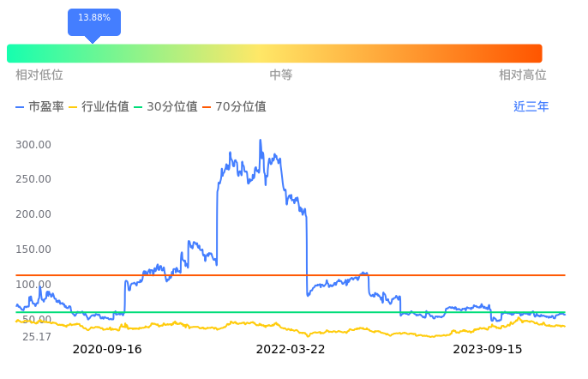588x379 pixels.
Task: Click the 2023-09-15 date on the axis
Action: (x=488, y=349)
